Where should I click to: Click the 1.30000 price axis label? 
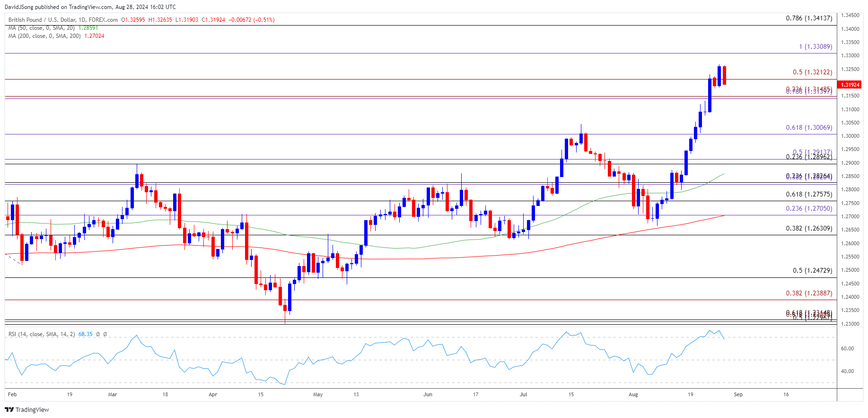(850, 136)
